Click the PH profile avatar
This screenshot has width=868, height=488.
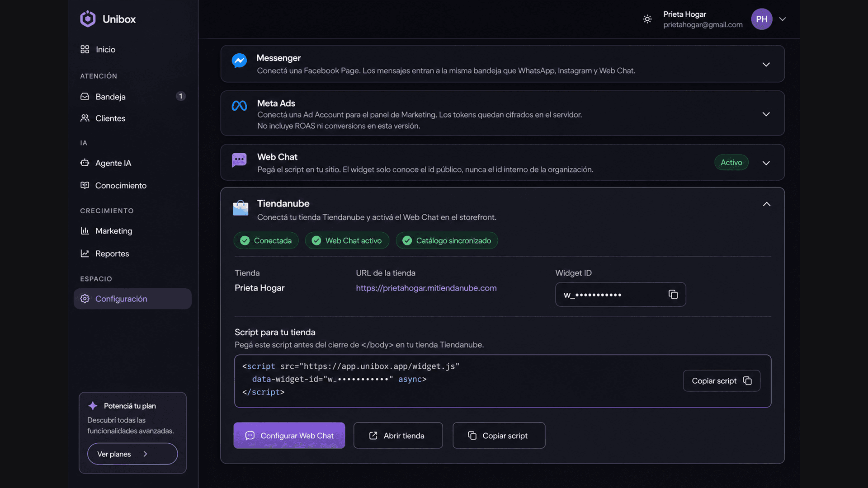point(762,19)
